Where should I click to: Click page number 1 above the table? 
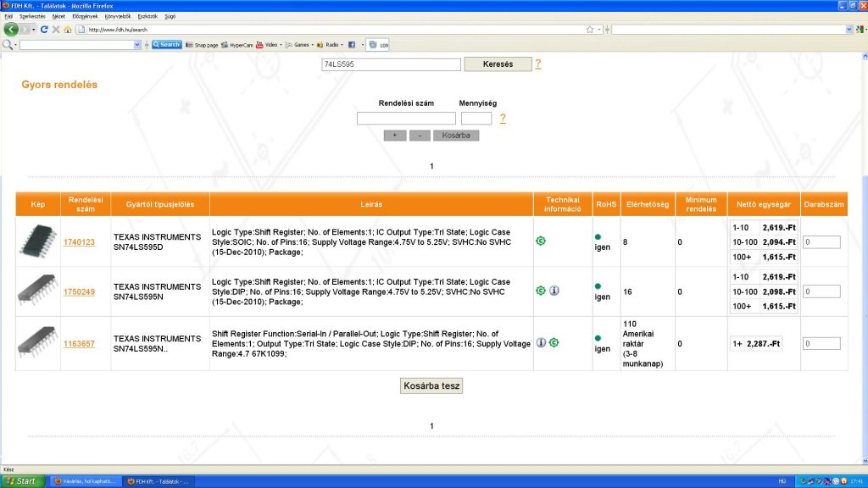point(431,166)
